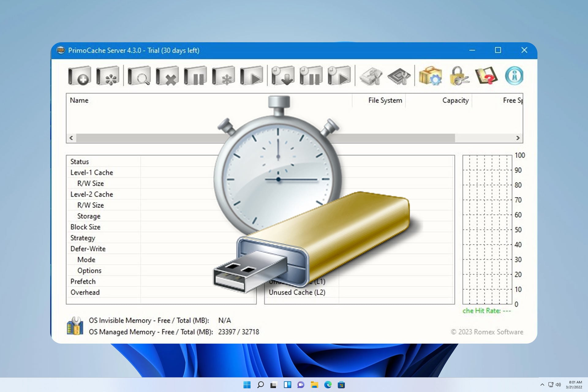Open Microsoft Edge from the taskbar

pyautogui.click(x=328, y=385)
